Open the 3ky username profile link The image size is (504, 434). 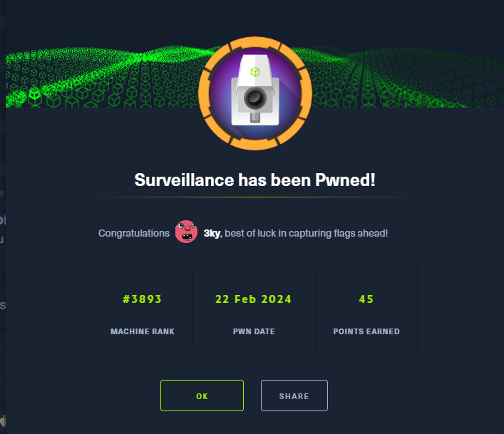[212, 234]
